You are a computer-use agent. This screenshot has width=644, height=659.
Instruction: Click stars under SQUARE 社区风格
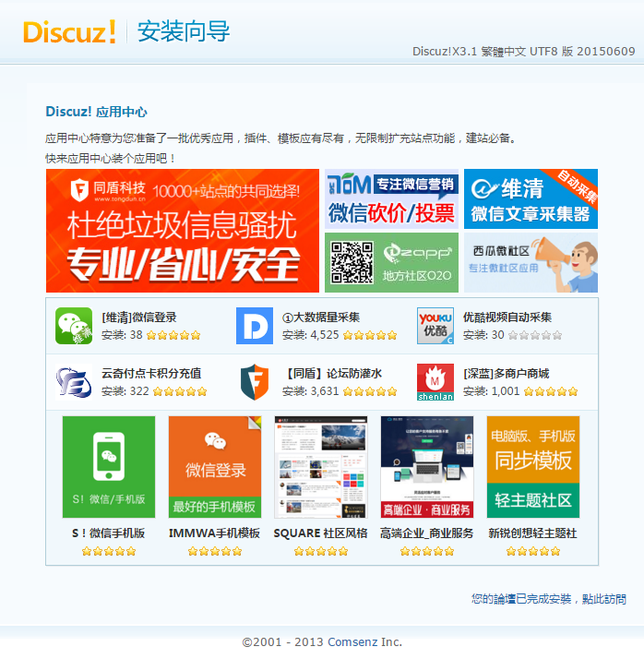tap(321, 551)
